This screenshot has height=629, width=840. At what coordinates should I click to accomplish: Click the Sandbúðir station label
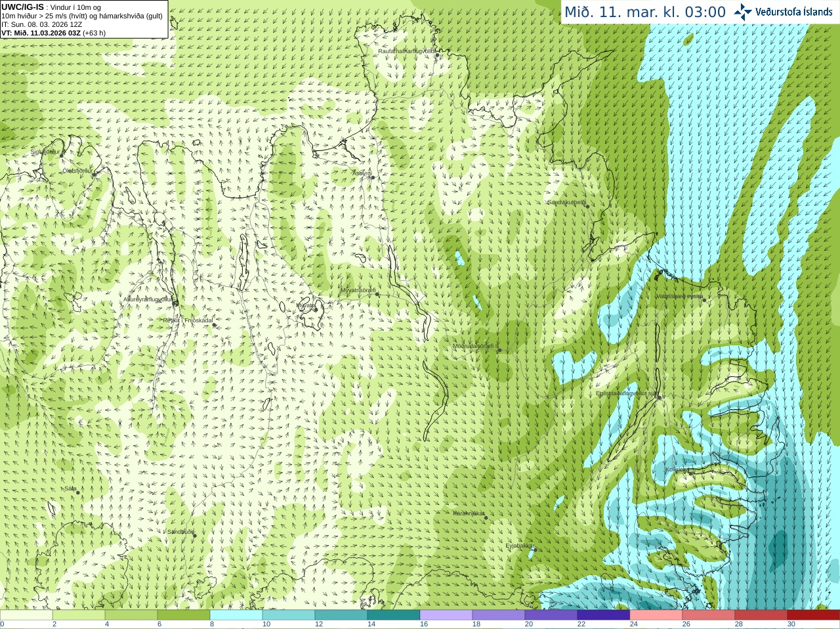coord(180,532)
